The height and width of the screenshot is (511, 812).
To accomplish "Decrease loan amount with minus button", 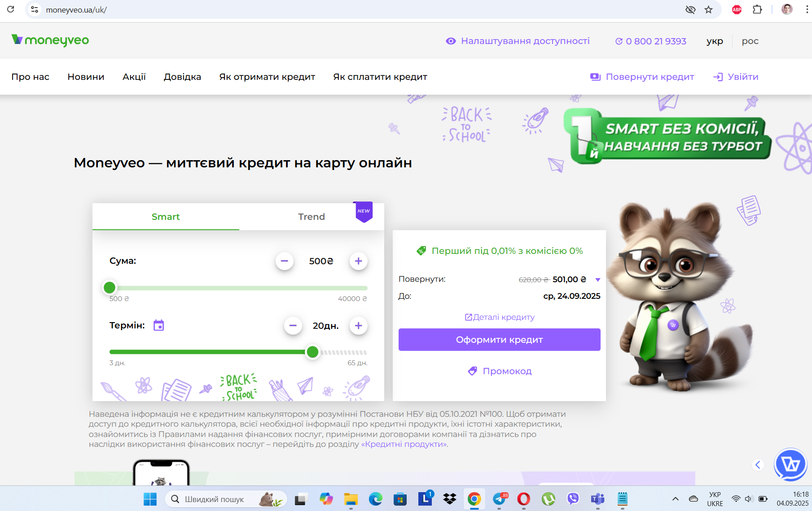I will click(x=285, y=261).
